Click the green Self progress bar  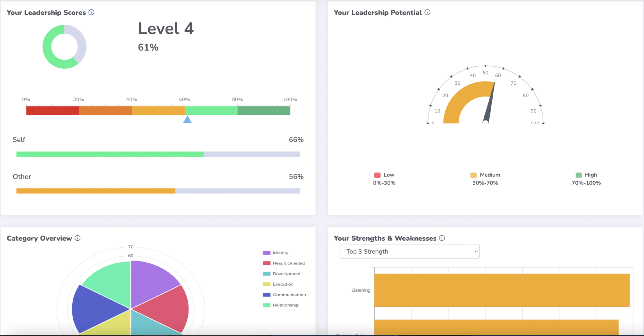point(110,154)
